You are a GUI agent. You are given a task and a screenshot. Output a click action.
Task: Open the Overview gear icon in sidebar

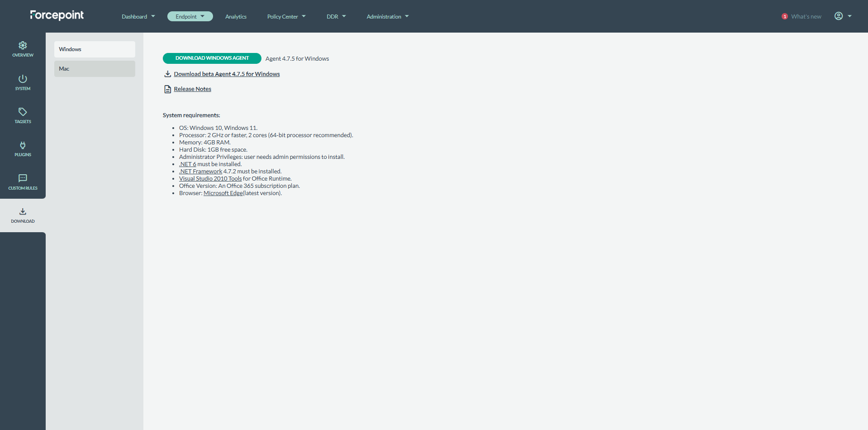23,45
